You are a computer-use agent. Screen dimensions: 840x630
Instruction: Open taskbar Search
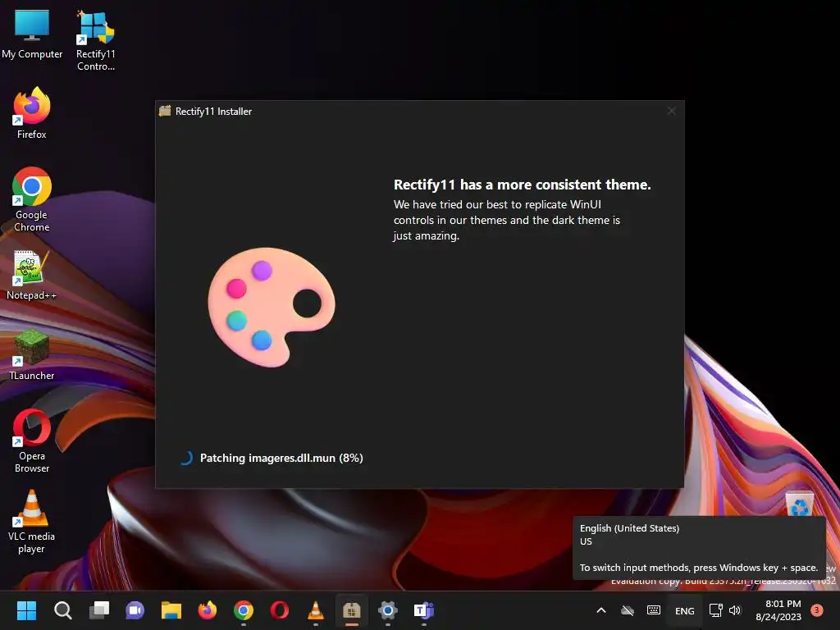pos(62,610)
